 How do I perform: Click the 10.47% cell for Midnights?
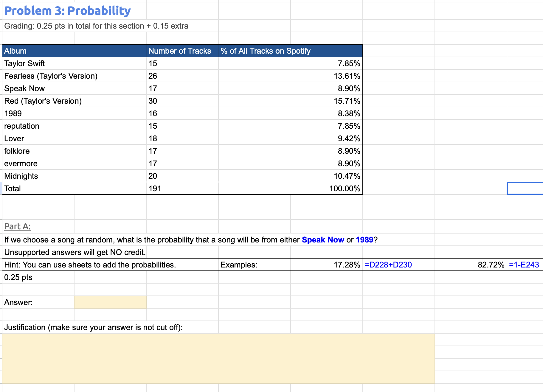[x=291, y=176]
